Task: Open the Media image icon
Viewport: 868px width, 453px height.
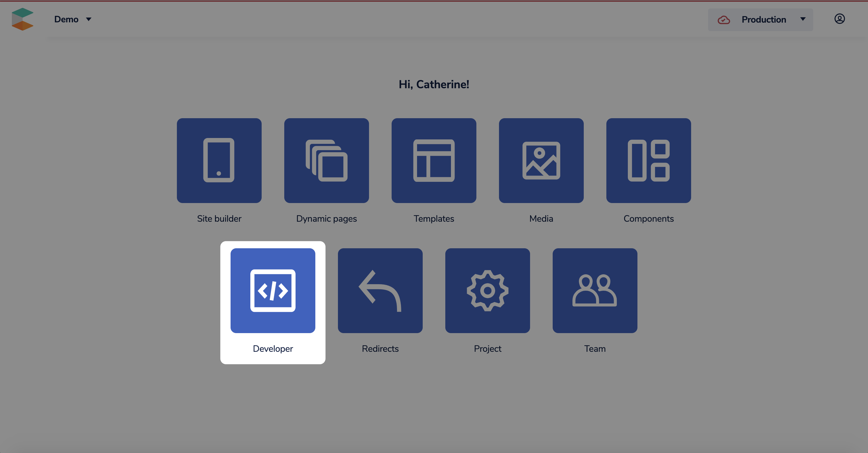Action: 541,160
